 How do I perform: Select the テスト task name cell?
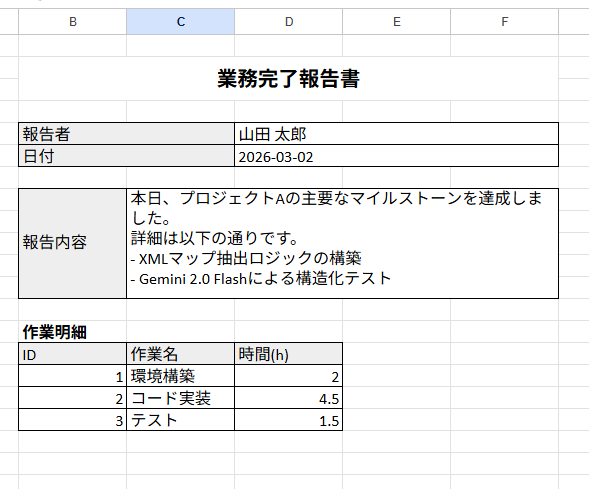181,420
